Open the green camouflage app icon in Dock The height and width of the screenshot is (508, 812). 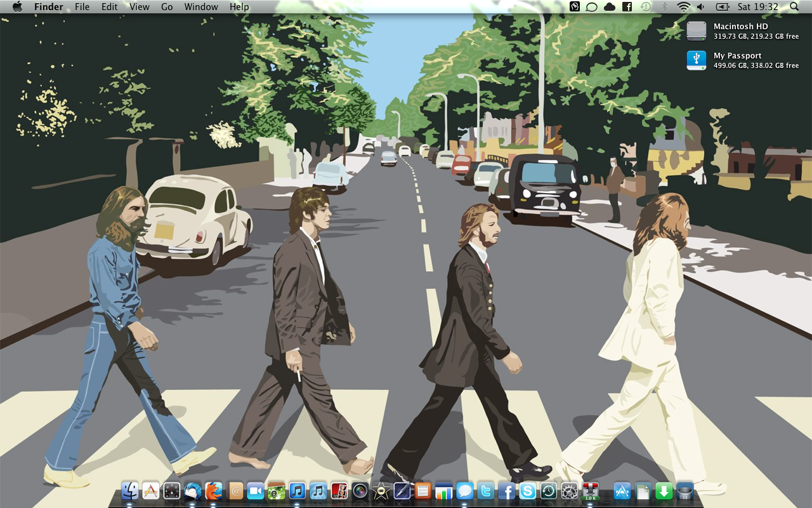(277, 490)
